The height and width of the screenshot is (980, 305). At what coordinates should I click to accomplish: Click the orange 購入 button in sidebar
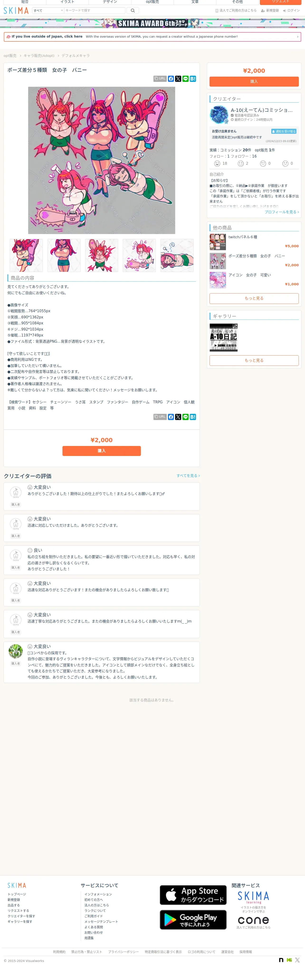click(254, 81)
